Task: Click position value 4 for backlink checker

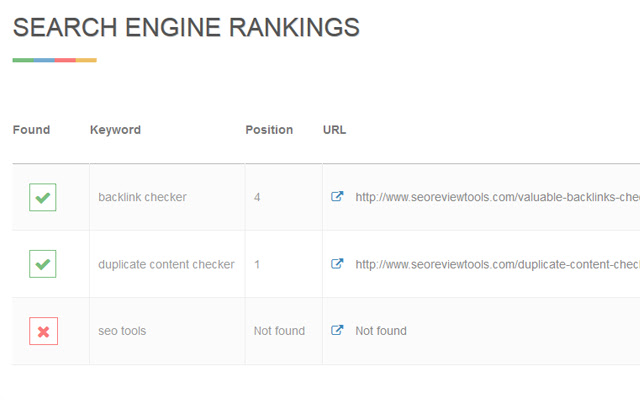Action: (257, 197)
